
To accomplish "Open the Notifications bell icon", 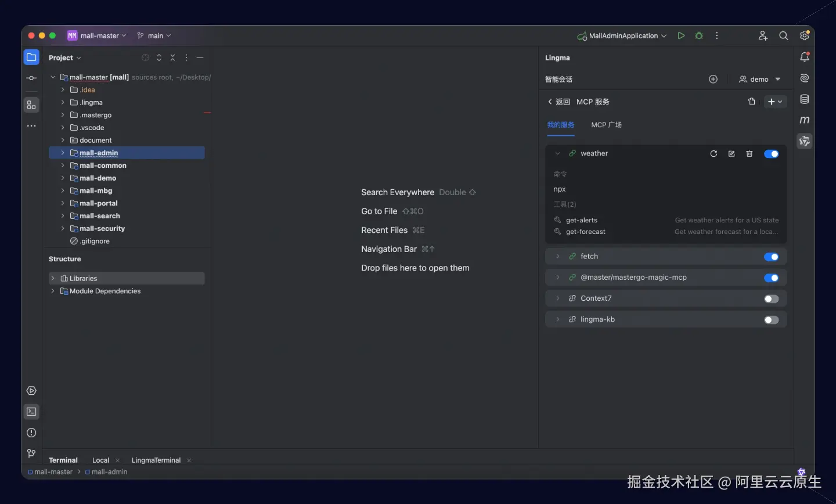I will coord(805,57).
